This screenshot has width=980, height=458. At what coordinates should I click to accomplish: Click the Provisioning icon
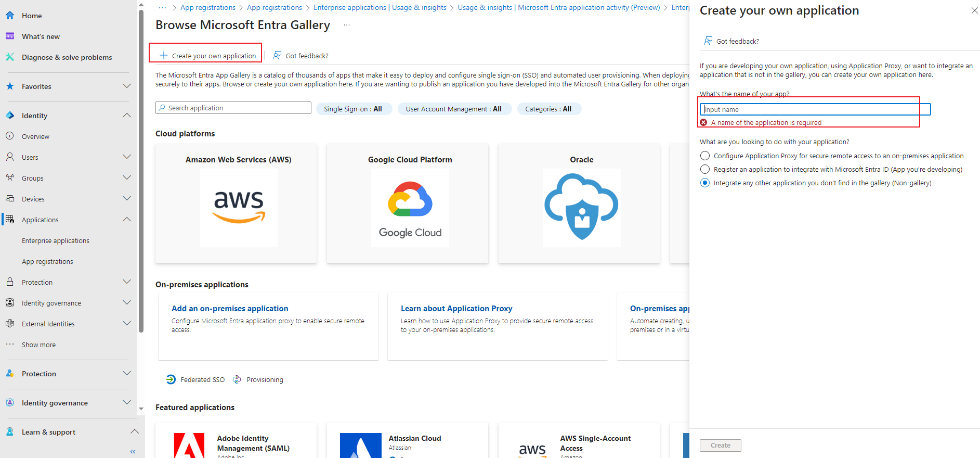click(x=237, y=379)
